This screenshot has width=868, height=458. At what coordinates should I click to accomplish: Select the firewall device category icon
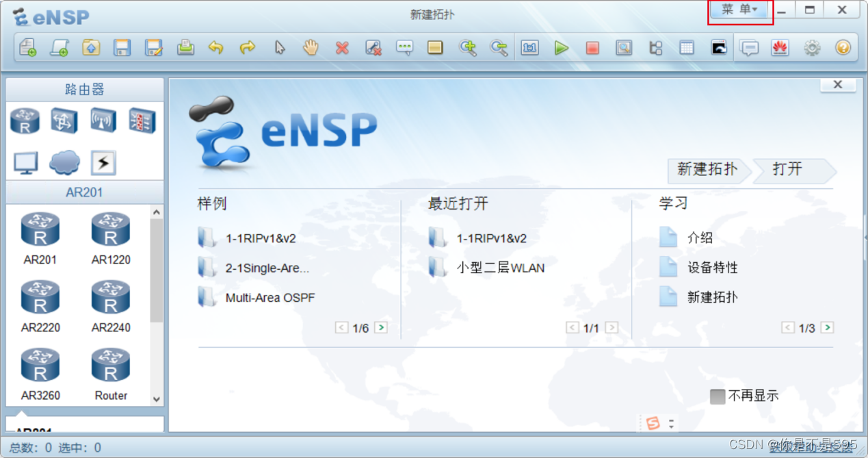click(142, 121)
